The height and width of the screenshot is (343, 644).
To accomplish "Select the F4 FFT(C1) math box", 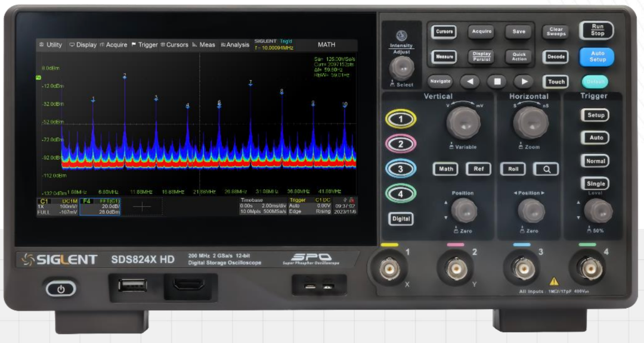I will coord(100,207).
